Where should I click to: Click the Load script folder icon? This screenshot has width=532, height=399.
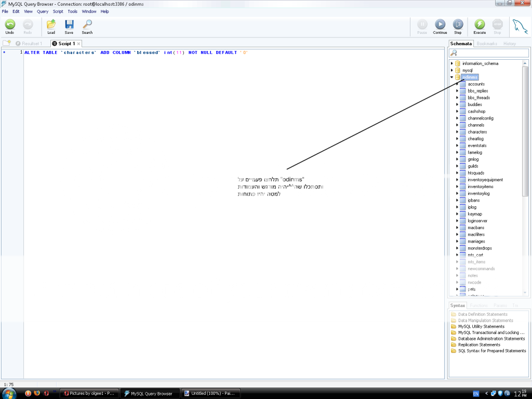coord(51,24)
